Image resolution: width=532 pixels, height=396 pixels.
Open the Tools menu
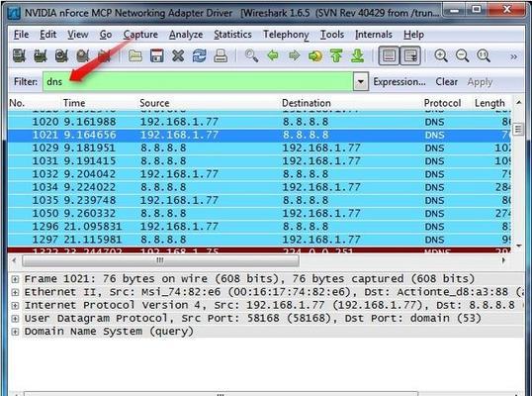[332, 35]
